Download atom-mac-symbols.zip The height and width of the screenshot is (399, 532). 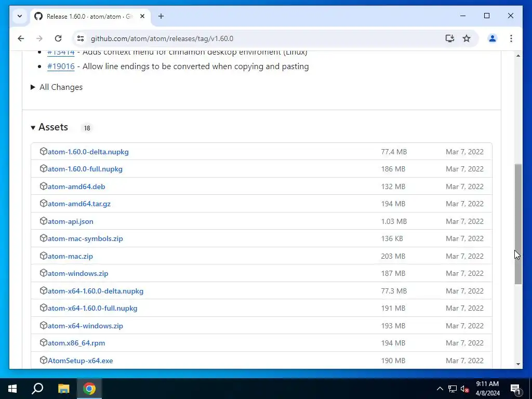85,239
